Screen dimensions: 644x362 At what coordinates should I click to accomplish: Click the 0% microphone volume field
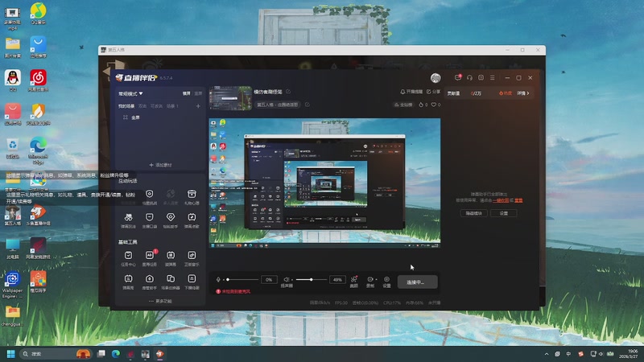[269, 279]
